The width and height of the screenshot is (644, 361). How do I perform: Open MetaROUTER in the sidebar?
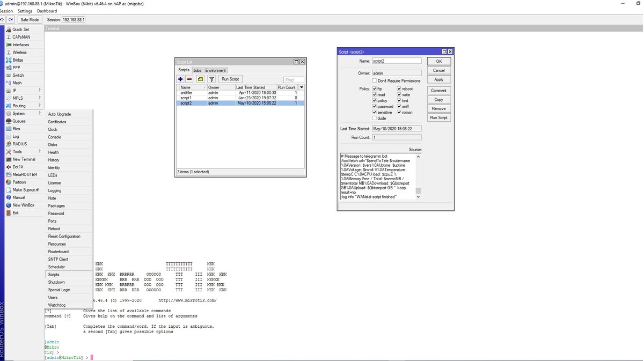point(25,174)
